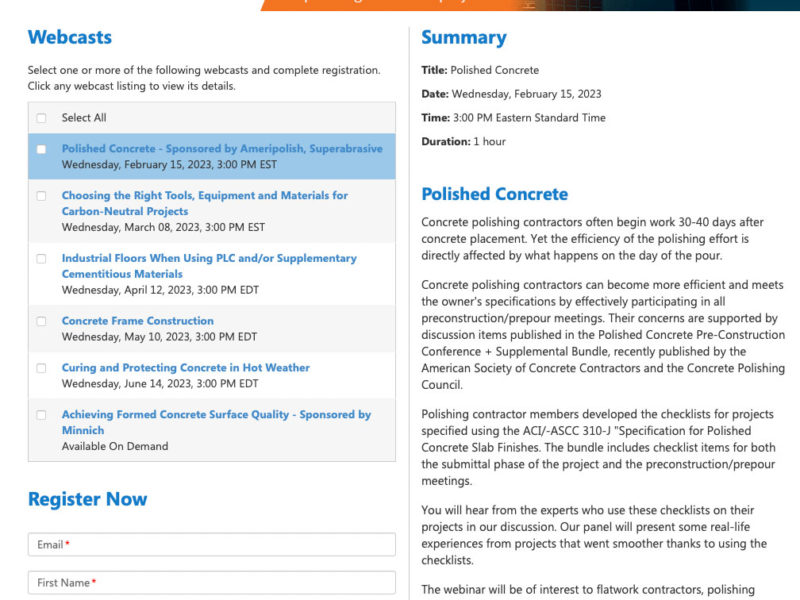Check the Select All checkbox
The image size is (800, 600).
[x=42, y=118]
